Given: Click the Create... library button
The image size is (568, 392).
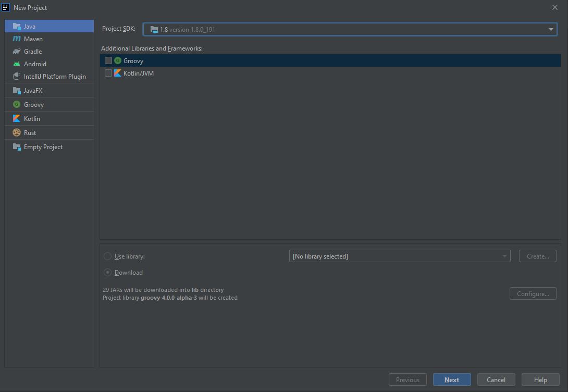Looking at the screenshot, I should coord(538,256).
